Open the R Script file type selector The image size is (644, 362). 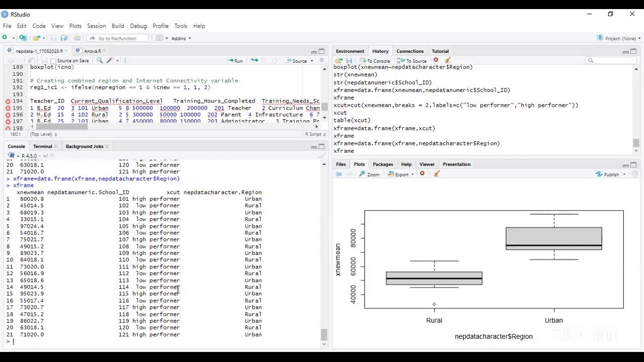315,134
